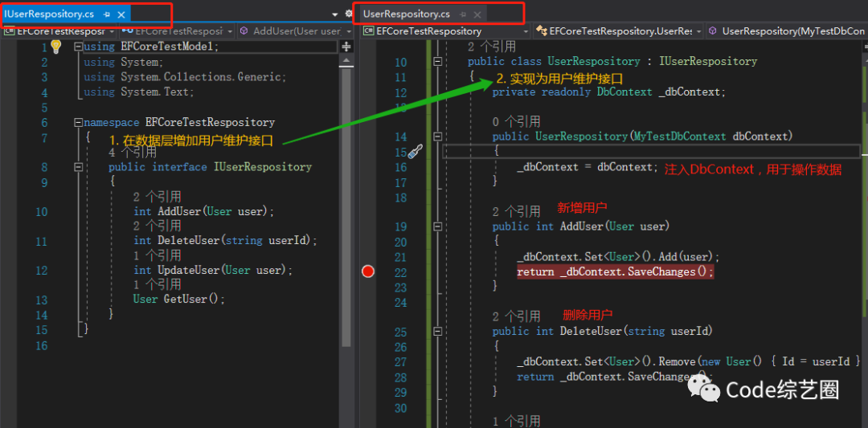This screenshot has height=428, width=868.
Task: Collapse the UserRespository constructor at line 14
Action: [438, 136]
